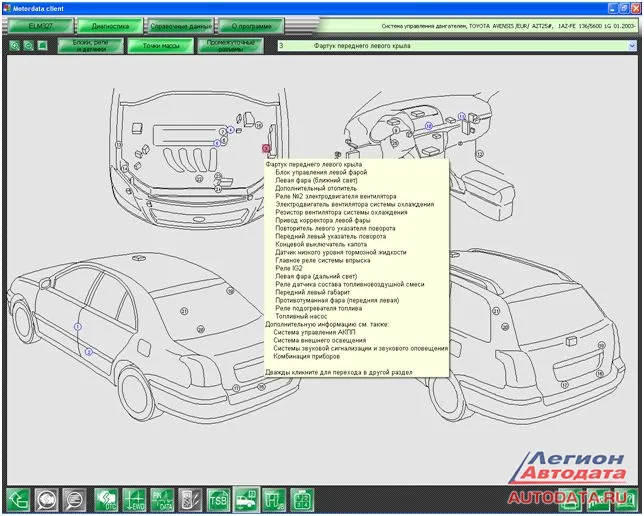Click Резистор вентилятора системы охлаждения entry

click(x=341, y=212)
